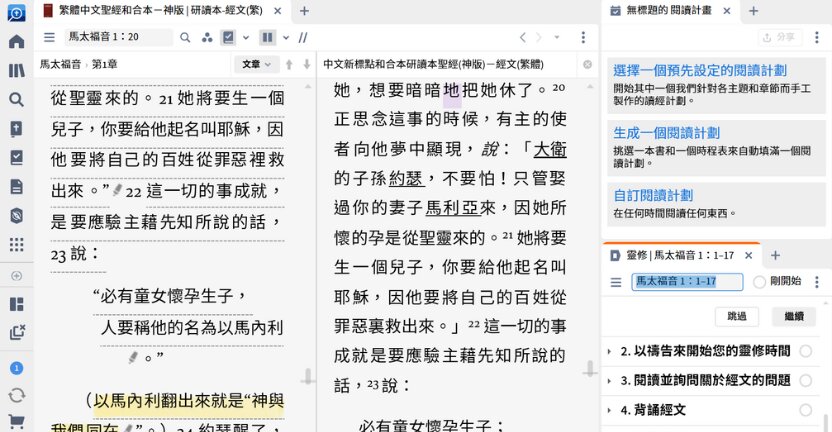Screen dimensions: 832x432
Task: Open the nine-dot applications grid
Action: click(x=16, y=244)
